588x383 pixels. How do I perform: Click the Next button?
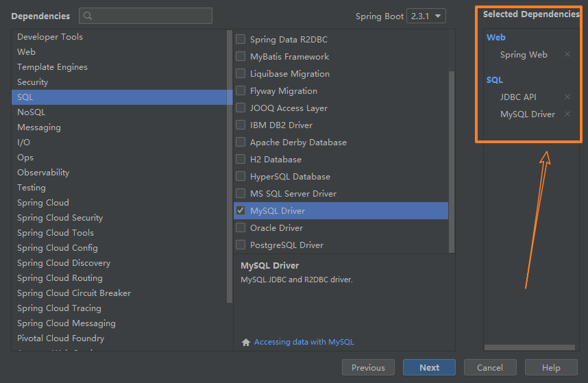coord(429,367)
